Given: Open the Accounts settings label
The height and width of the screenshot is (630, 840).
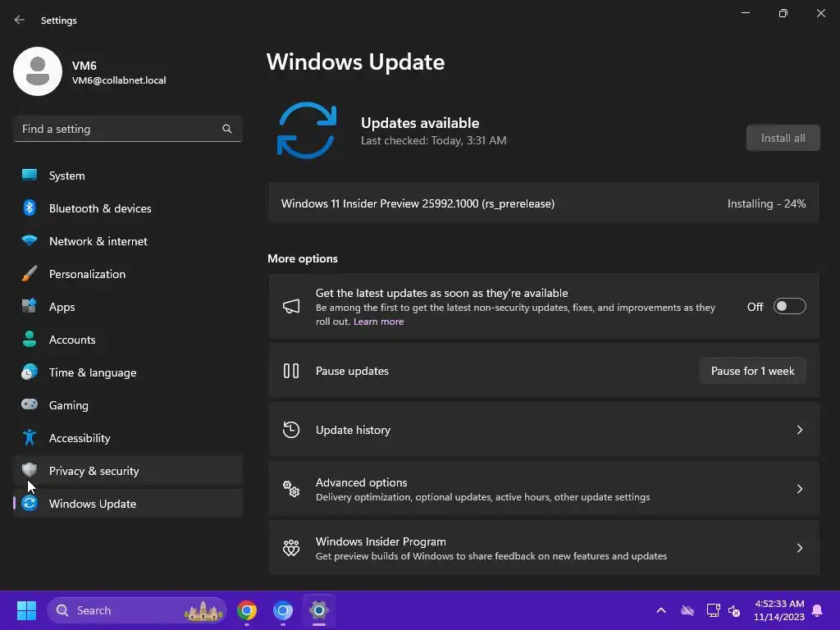Looking at the screenshot, I should [x=72, y=340].
